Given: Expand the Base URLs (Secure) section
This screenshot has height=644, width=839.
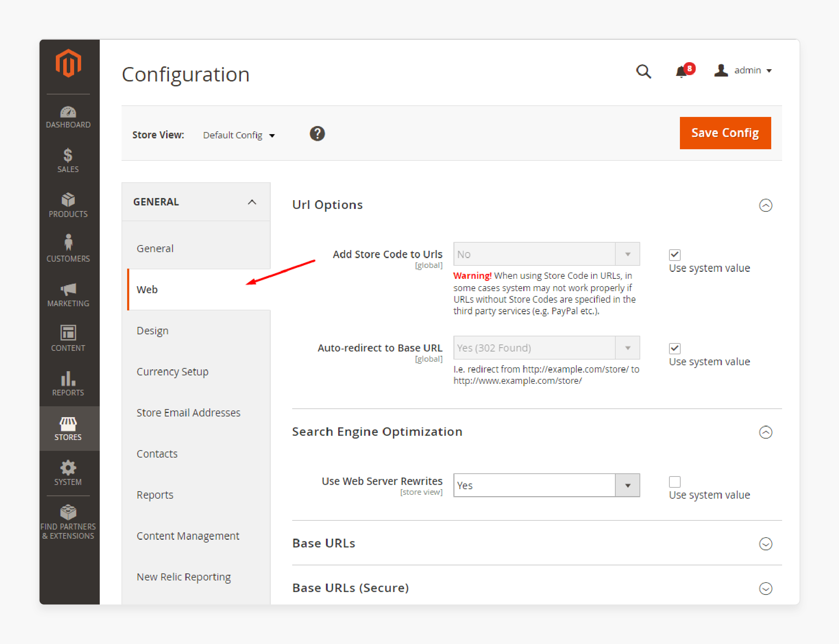Looking at the screenshot, I should 765,589.
